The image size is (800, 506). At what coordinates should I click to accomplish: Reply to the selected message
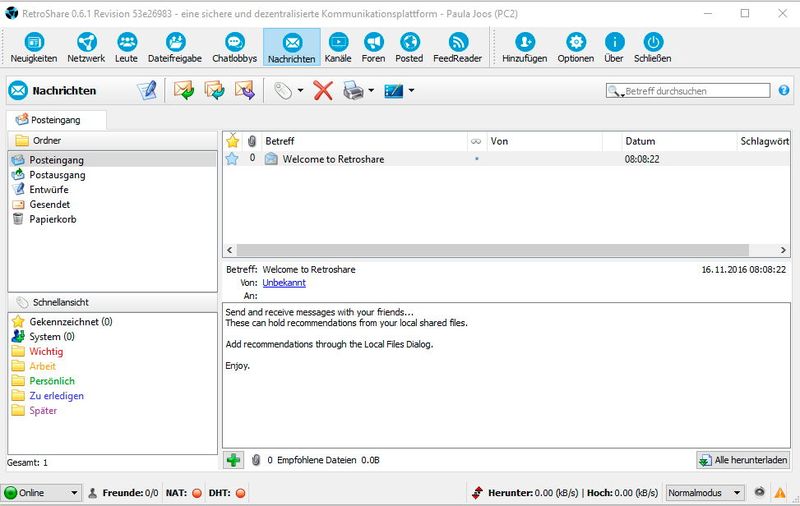pos(184,91)
